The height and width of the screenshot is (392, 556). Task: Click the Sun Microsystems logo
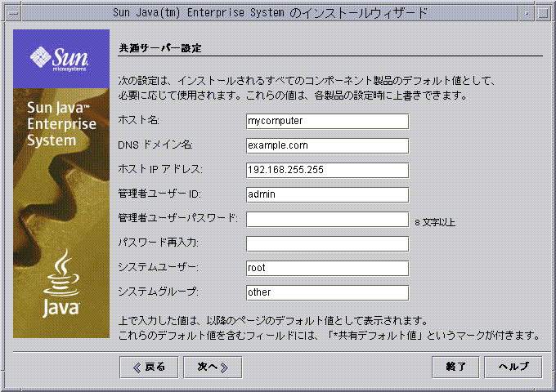tap(59, 59)
